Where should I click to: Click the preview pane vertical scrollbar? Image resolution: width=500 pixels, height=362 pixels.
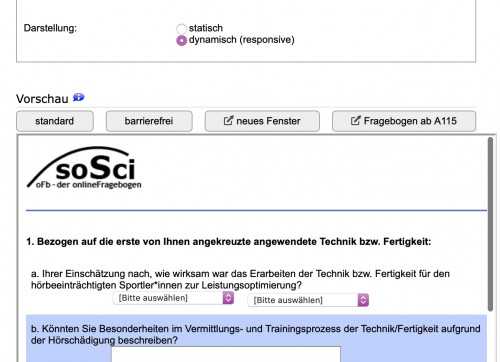(490, 224)
